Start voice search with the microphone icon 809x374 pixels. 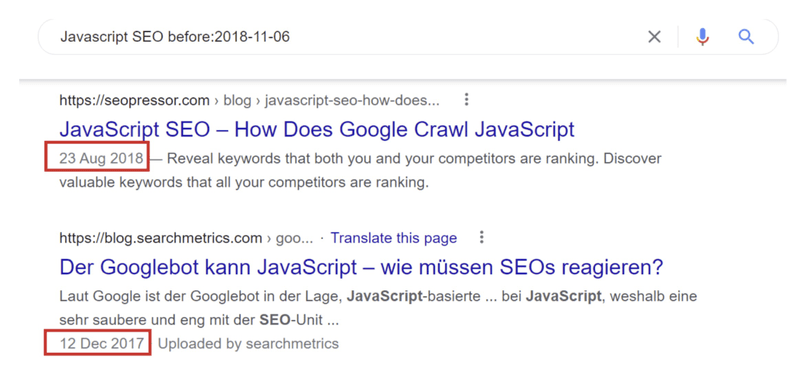(x=702, y=37)
